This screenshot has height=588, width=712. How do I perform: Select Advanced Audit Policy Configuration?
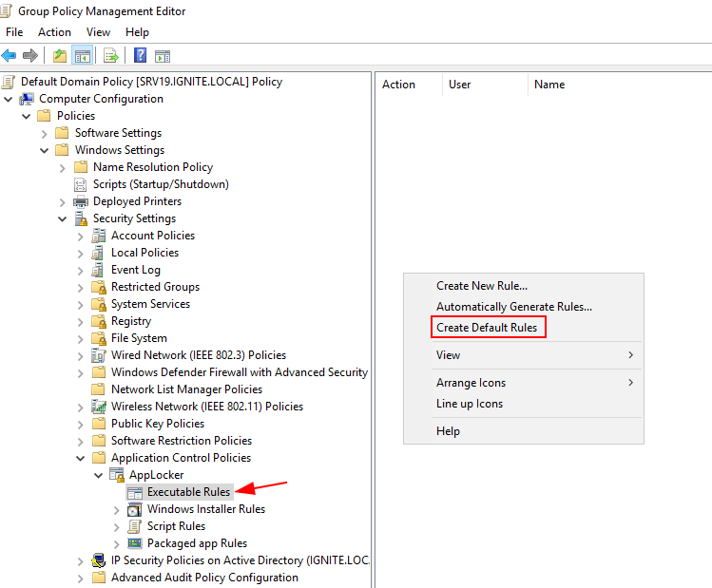tap(204, 578)
